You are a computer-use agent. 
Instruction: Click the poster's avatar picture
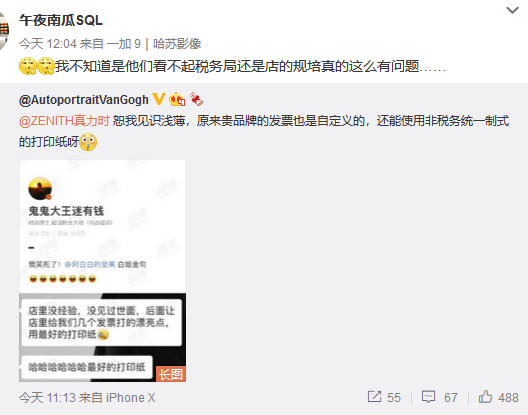[4, 30]
